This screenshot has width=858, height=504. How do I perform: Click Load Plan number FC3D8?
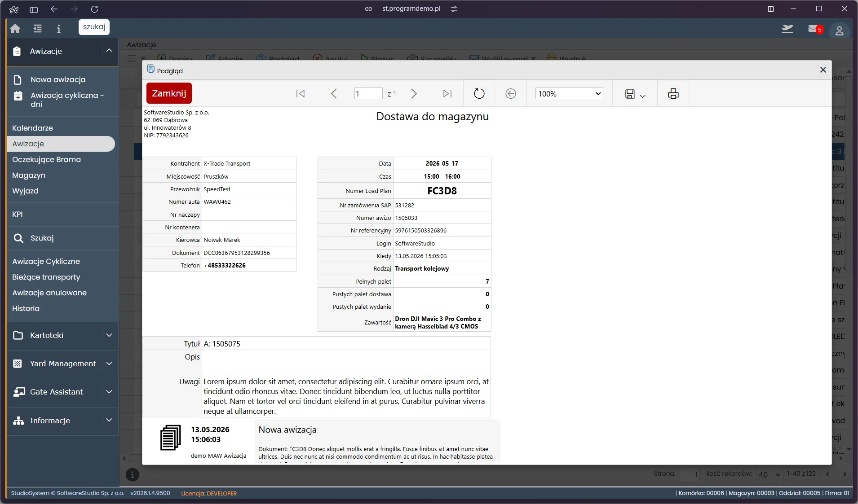pos(442,191)
